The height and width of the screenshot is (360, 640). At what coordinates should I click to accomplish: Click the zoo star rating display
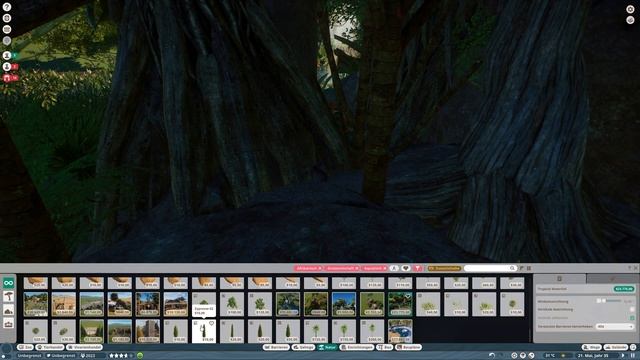point(121,356)
